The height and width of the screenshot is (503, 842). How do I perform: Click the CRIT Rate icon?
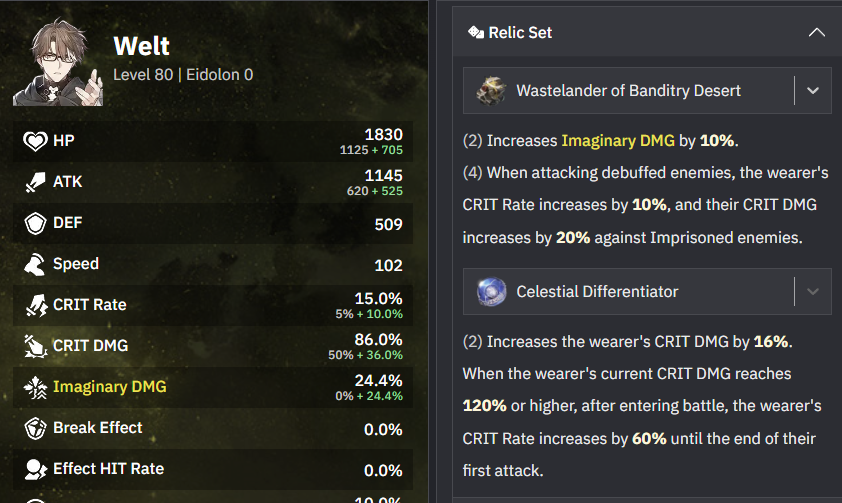(x=35, y=305)
